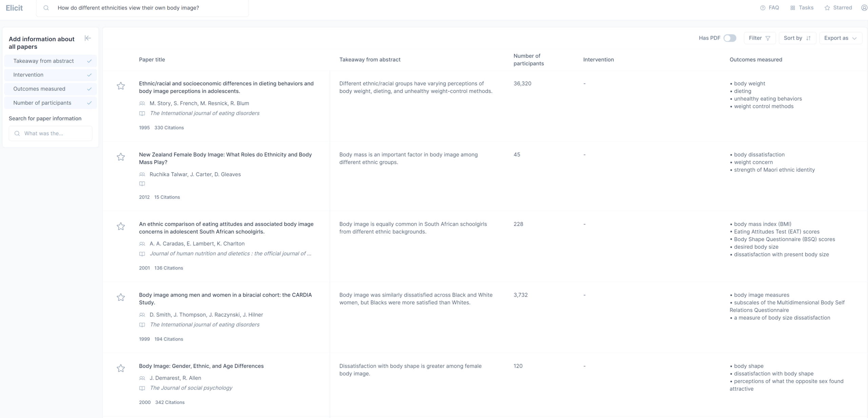868x418 pixels.
Task: Star the South African schoolgirls paper
Action: pos(121,226)
